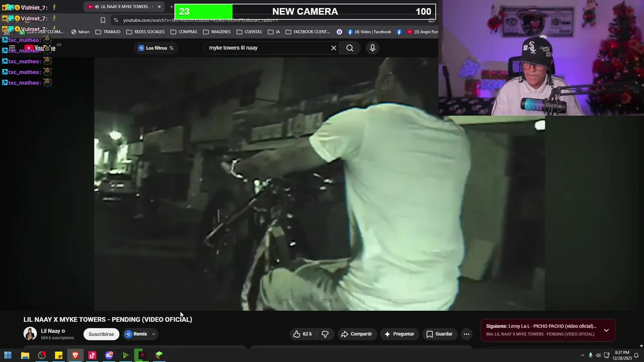644x362 pixels.
Task: Open the IMAGENES bookmarks folder
Action: (x=217, y=32)
